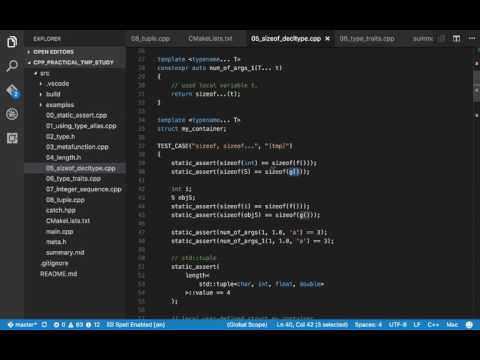Click the Ln 40, Col 42 position indicator

(312, 325)
